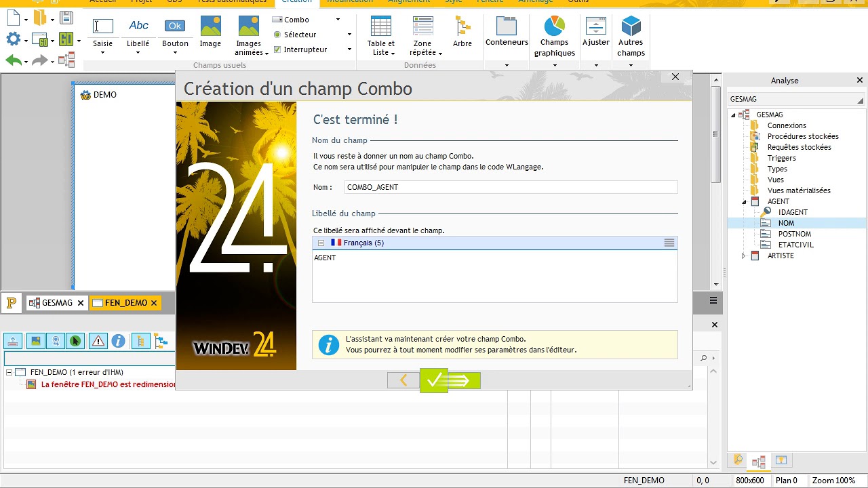Save with the floppy disk icon
The image size is (868, 488).
coord(66,18)
